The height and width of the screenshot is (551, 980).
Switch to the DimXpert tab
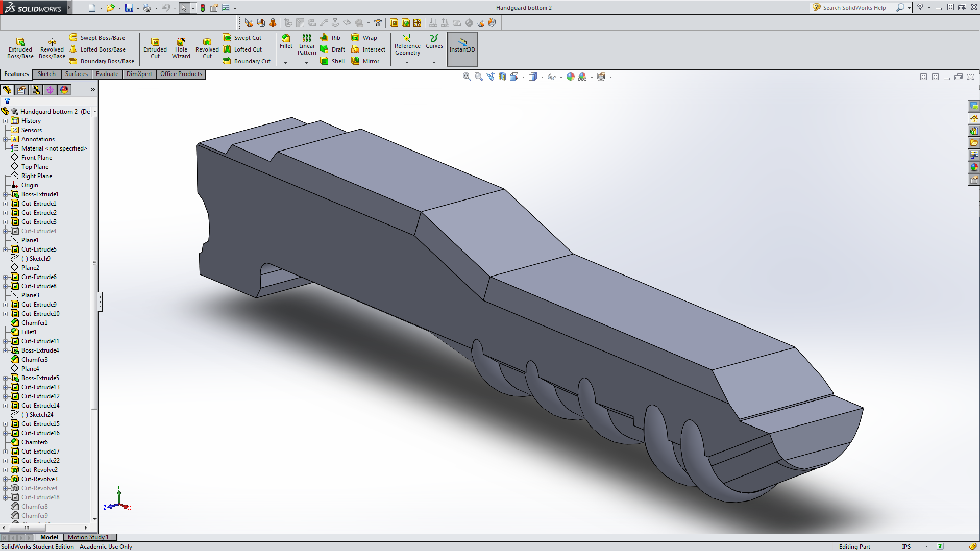(139, 74)
